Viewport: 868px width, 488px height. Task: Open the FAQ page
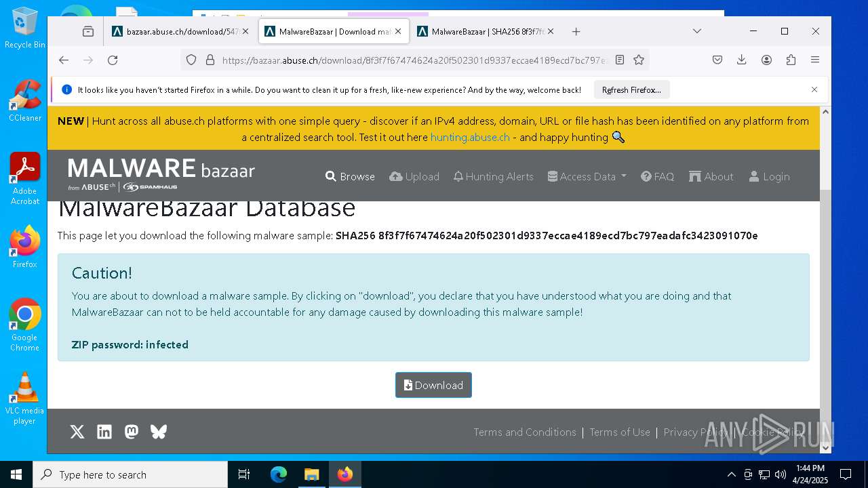[x=658, y=176]
